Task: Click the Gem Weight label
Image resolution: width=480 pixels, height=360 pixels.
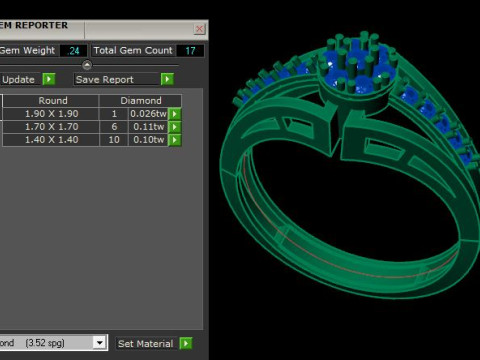Action: (x=27, y=50)
